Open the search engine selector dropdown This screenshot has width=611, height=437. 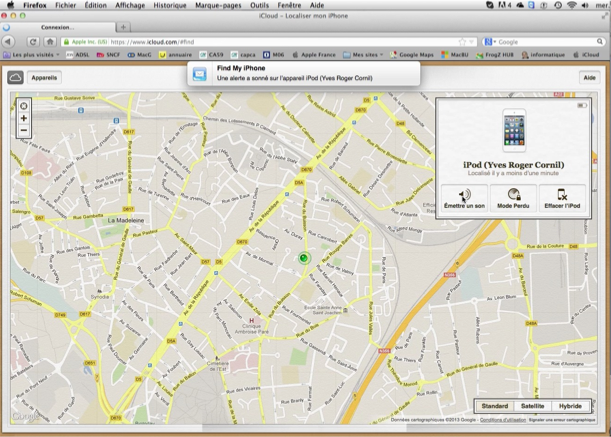point(490,42)
